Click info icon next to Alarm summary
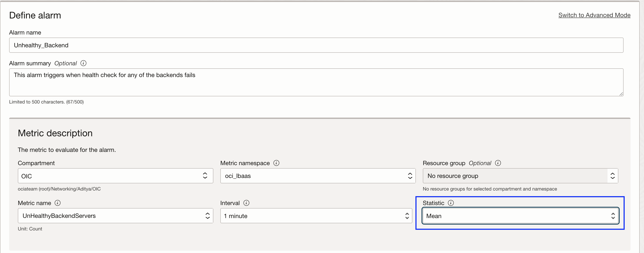 click(83, 63)
